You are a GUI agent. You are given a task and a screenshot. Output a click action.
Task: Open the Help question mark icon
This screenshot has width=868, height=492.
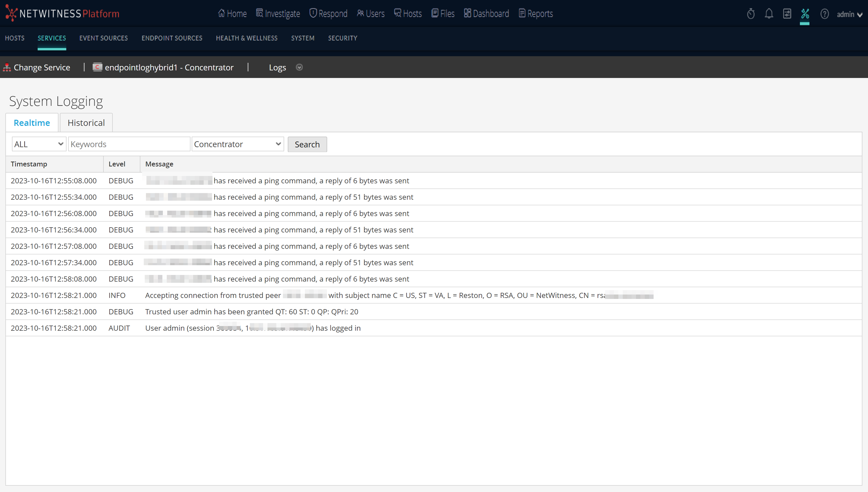point(825,14)
